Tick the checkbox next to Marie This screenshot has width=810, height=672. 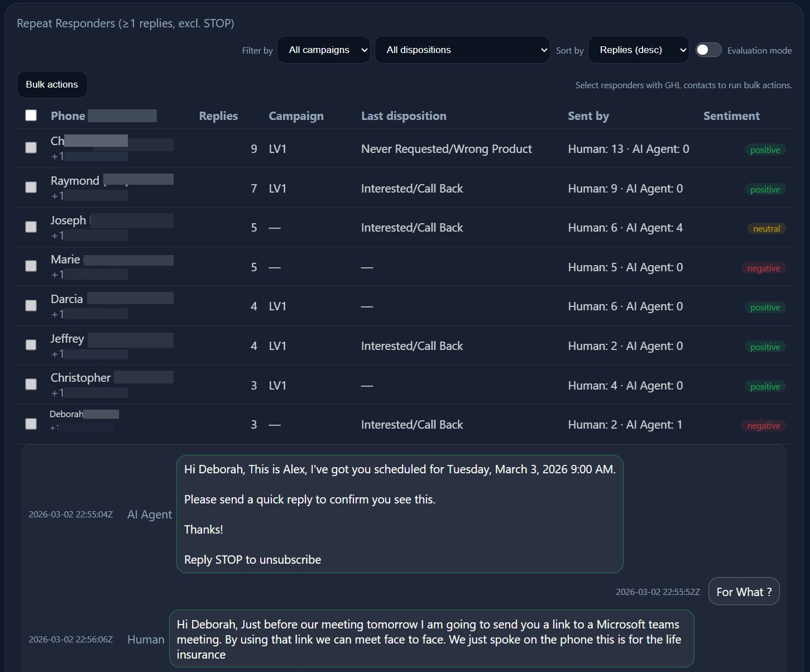[x=31, y=266]
